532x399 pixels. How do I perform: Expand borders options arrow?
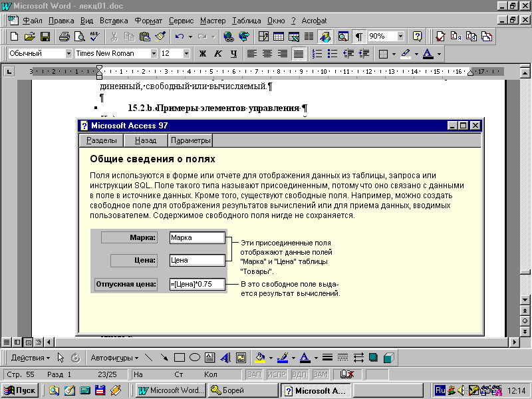394,54
